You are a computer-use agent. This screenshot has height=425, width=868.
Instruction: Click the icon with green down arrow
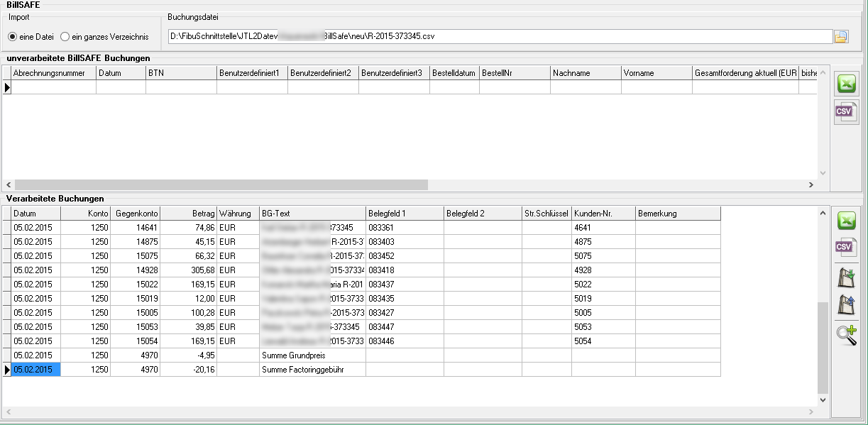(x=846, y=277)
